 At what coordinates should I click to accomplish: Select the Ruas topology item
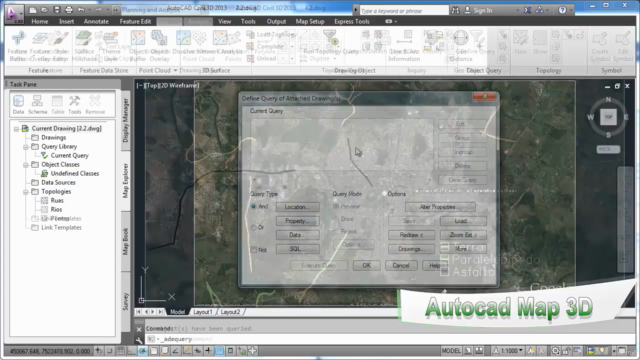[x=57, y=200]
